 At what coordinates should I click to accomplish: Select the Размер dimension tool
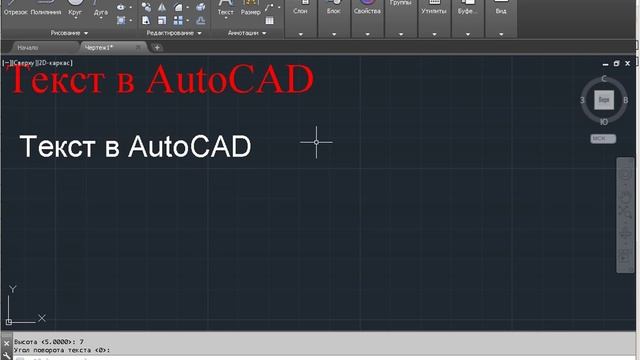(250, 8)
